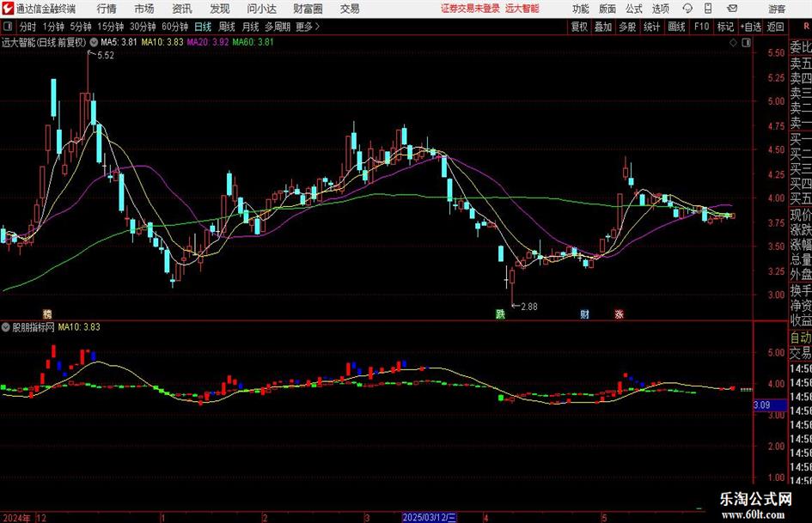This screenshot has height=523, width=812.
Task: Click the 通达信 red logo icon
Action: [7, 9]
